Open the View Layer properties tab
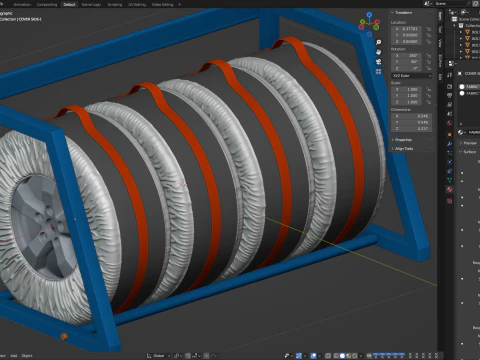Viewport: 480px width, 360px height. (x=450, y=104)
